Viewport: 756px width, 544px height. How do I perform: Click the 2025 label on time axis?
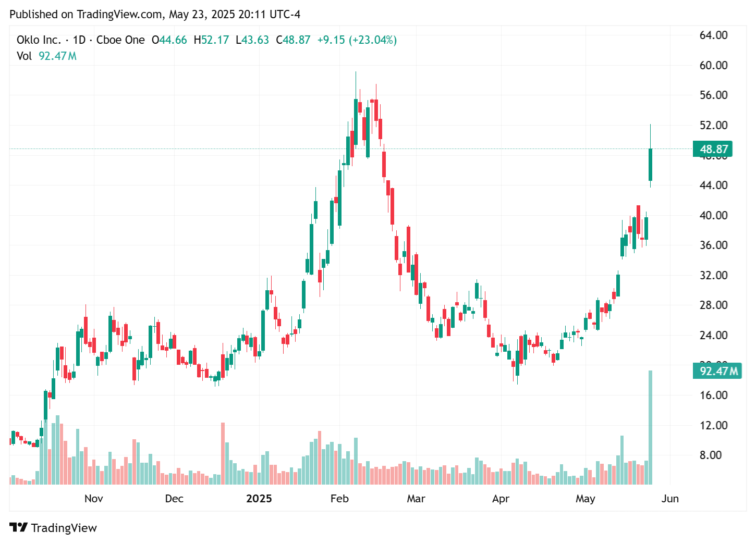pyautogui.click(x=259, y=499)
